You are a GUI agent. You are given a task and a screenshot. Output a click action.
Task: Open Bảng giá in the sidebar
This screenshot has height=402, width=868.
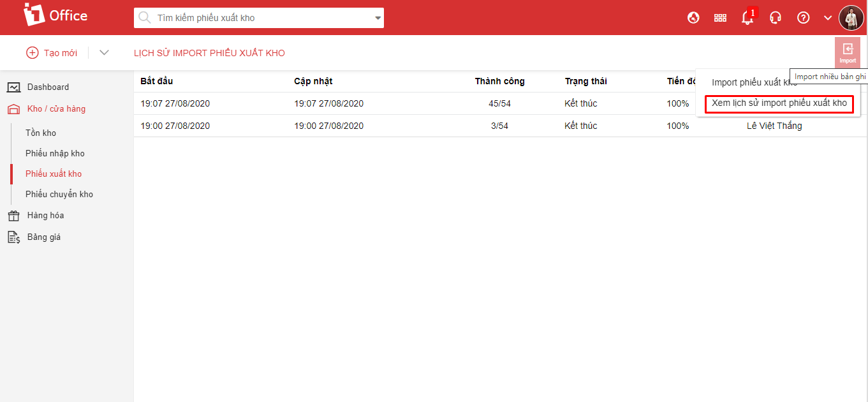coord(43,237)
